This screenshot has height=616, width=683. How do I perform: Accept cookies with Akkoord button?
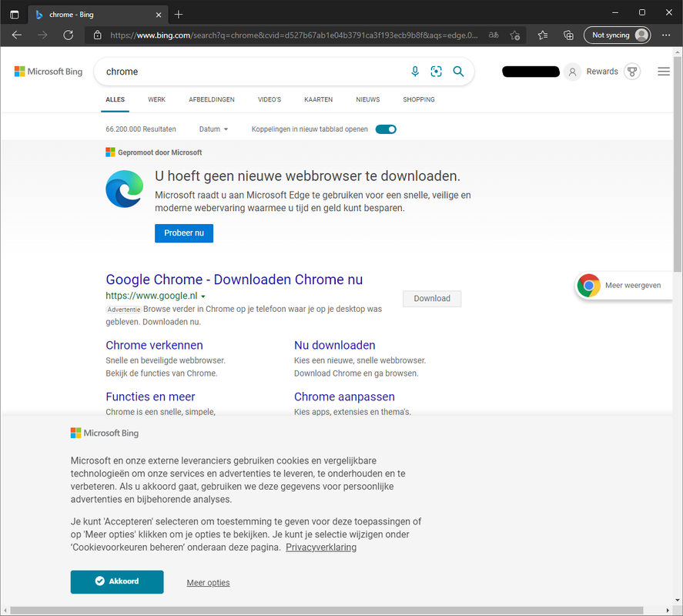[x=117, y=581]
